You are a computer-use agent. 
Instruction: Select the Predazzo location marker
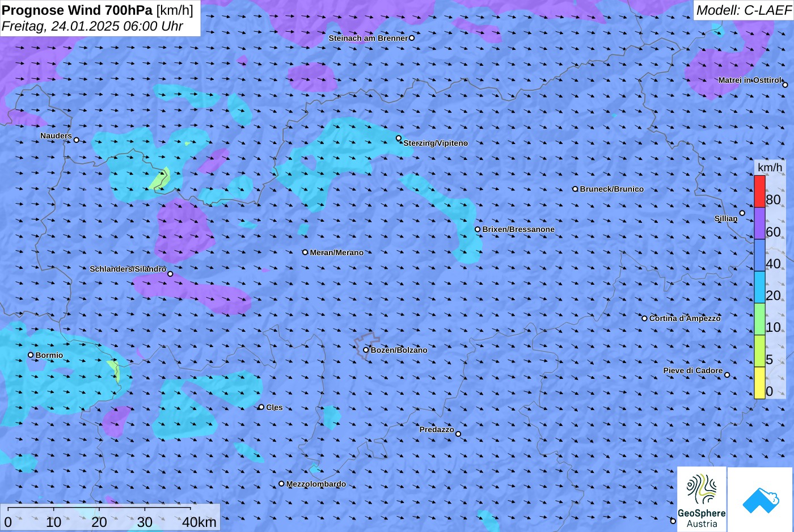click(458, 434)
